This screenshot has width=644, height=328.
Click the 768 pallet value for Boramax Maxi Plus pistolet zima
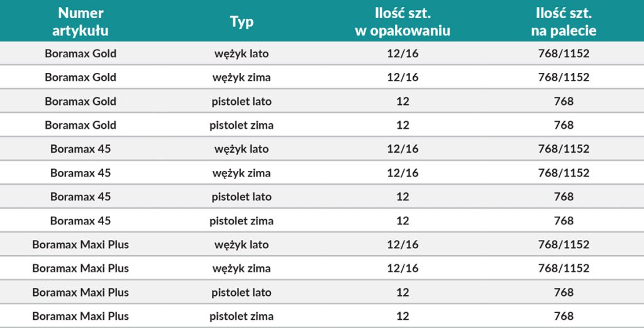(x=563, y=316)
